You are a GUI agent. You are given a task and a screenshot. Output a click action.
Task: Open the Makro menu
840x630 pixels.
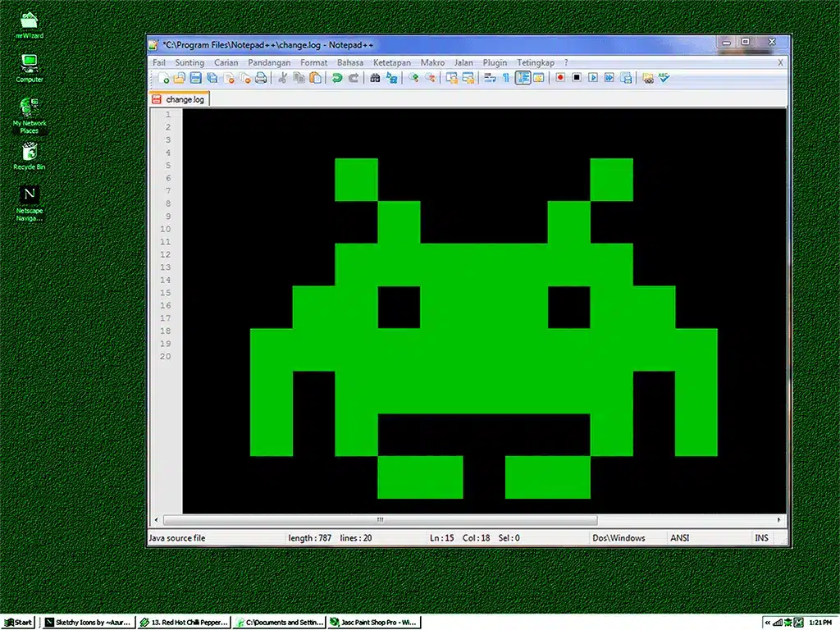[432, 62]
